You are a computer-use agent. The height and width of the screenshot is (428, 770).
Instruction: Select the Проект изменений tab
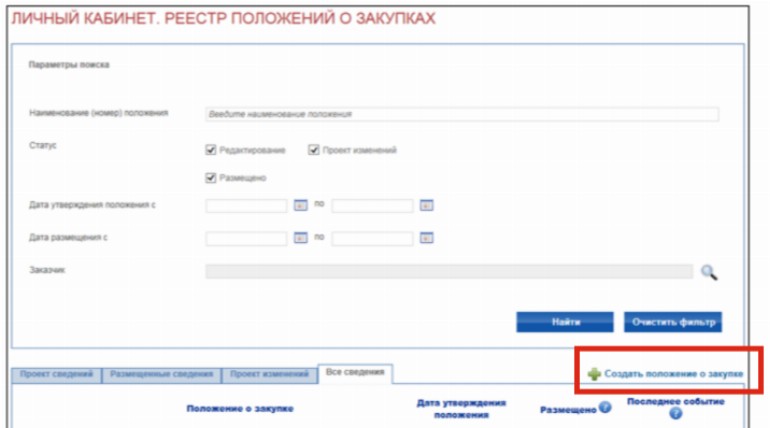coord(268,374)
